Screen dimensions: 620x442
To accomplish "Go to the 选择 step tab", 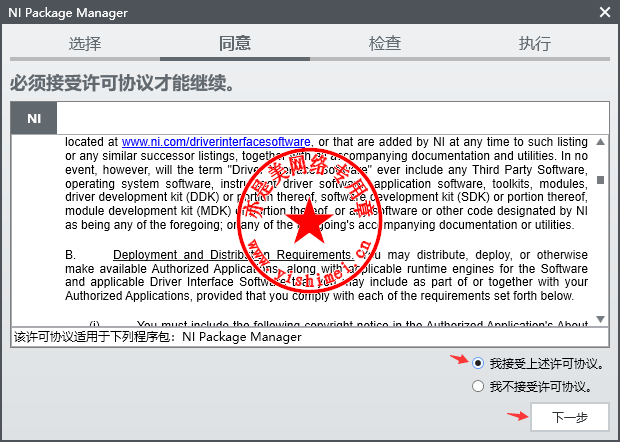I will [85, 44].
